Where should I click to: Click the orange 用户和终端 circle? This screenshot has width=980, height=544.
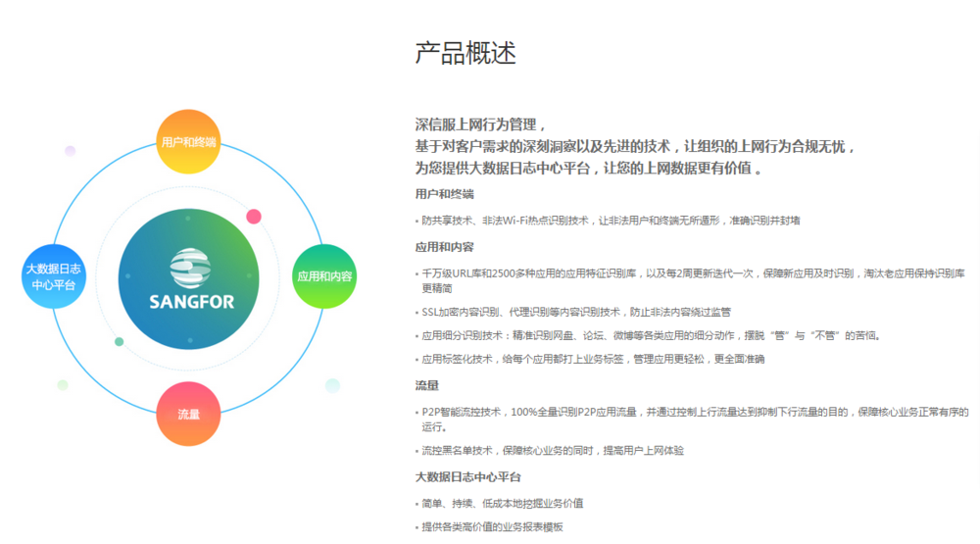pos(189,142)
